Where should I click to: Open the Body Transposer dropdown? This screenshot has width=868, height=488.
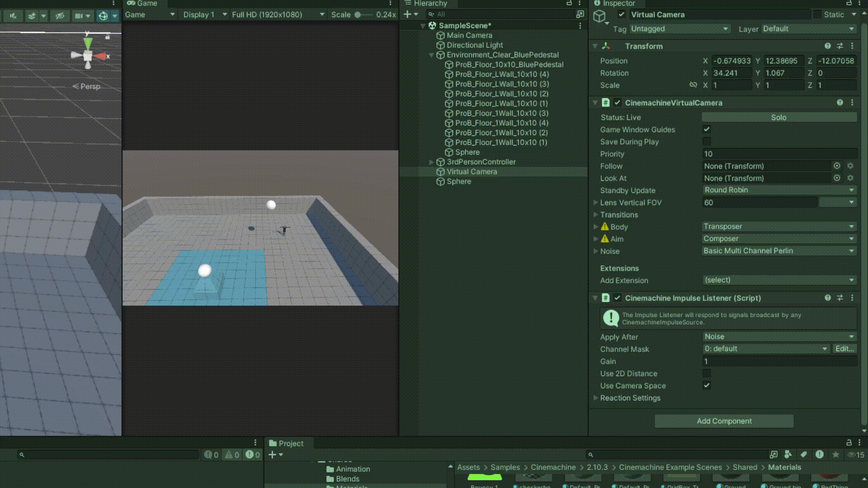(779, 227)
